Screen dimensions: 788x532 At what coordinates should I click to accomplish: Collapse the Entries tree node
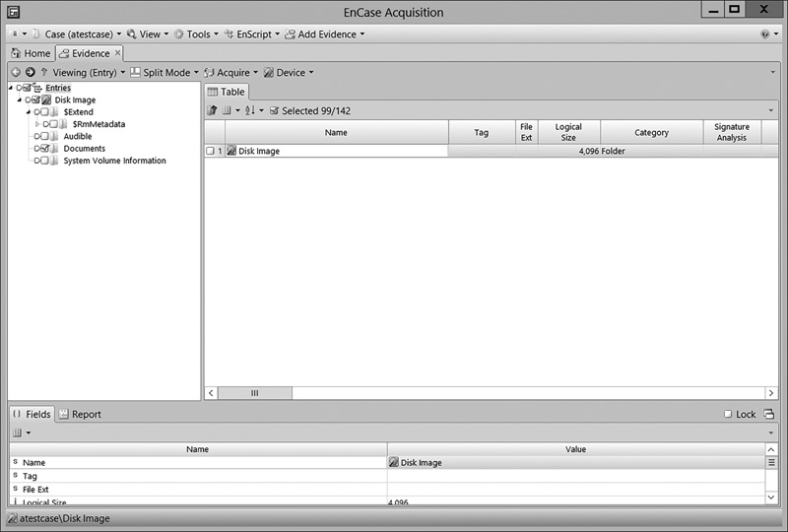[x=11, y=88]
